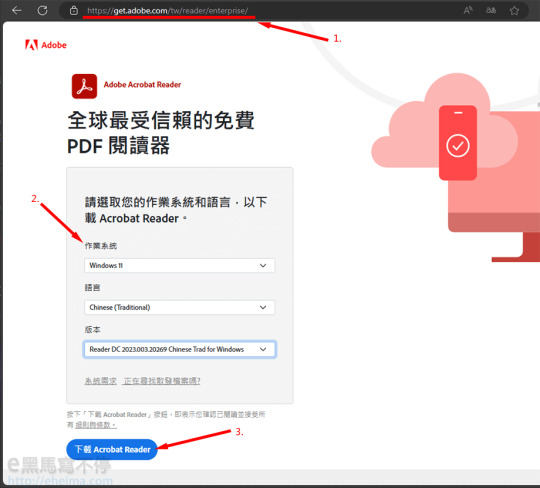This screenshot has height=488, width=540.
Task: Click the Adobe Acrobat Reader title text
Action: tap(142, 85)
